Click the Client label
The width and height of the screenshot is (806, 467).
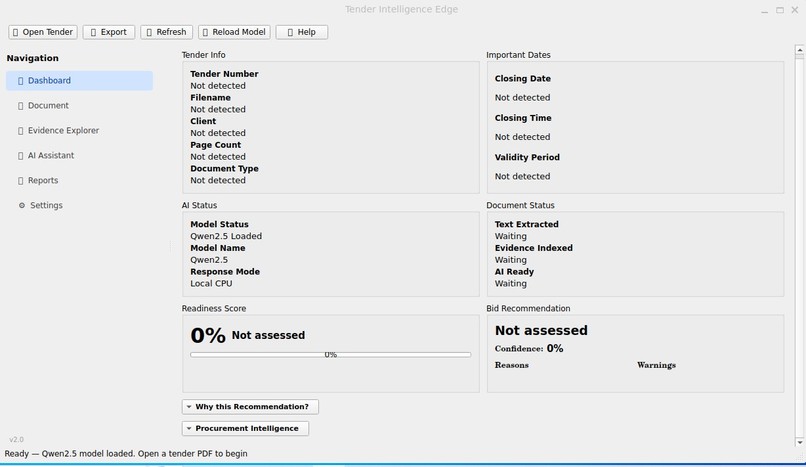click(x=203, y=121)
